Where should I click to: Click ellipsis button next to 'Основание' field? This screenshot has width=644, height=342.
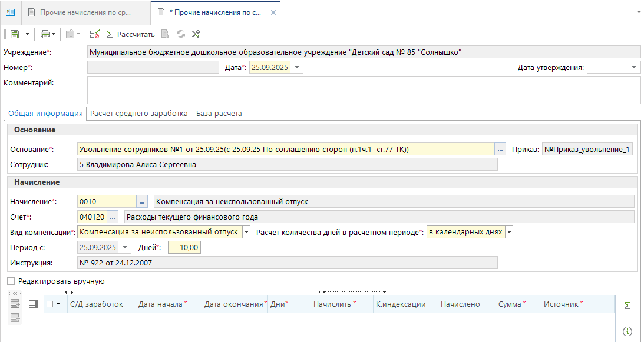coord(500,150)
